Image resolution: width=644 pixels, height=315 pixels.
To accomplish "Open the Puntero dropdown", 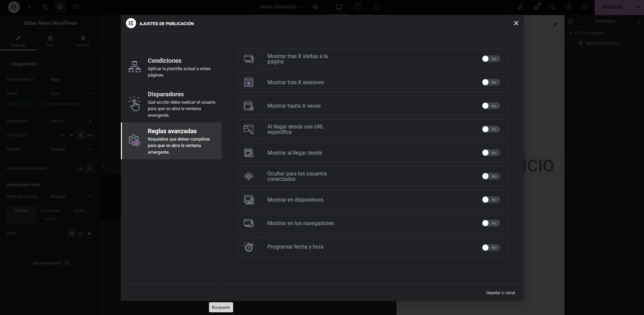I will 71,149.
